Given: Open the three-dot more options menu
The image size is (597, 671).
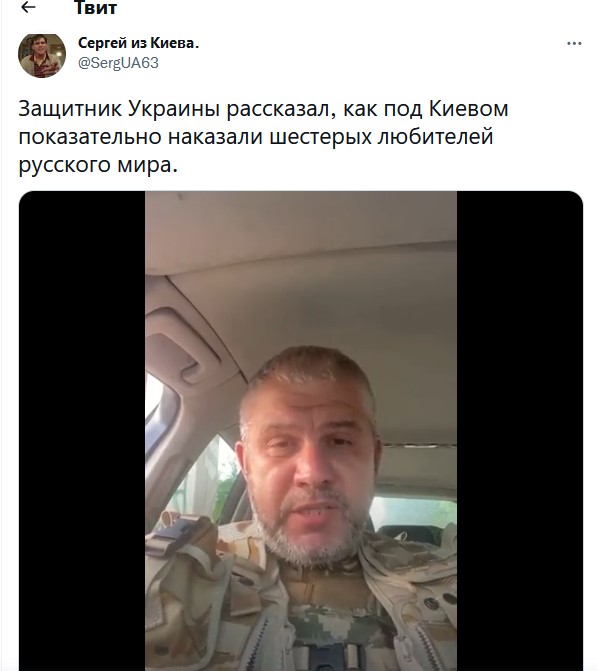Looking at the screenshot, I should tap(574, 44).
